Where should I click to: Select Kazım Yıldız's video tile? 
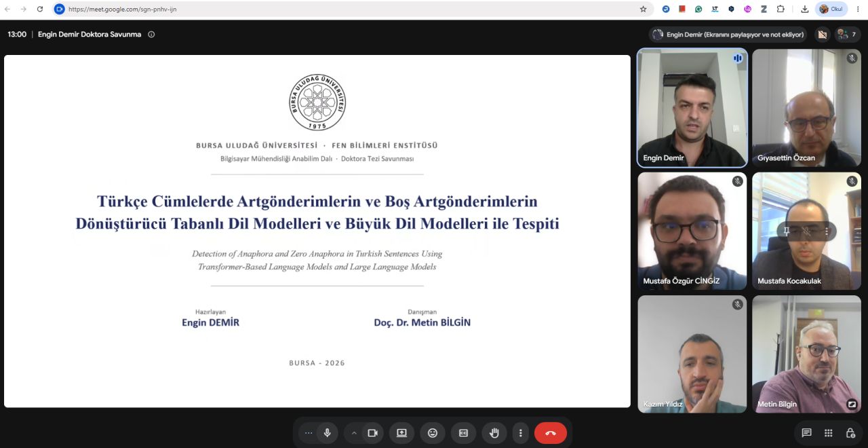tap(692, 354)
